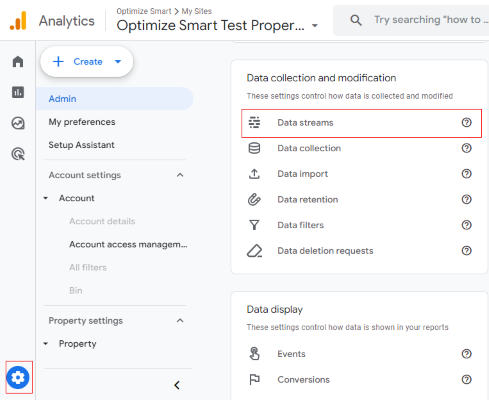Open the Conversions link

(304, 379)
